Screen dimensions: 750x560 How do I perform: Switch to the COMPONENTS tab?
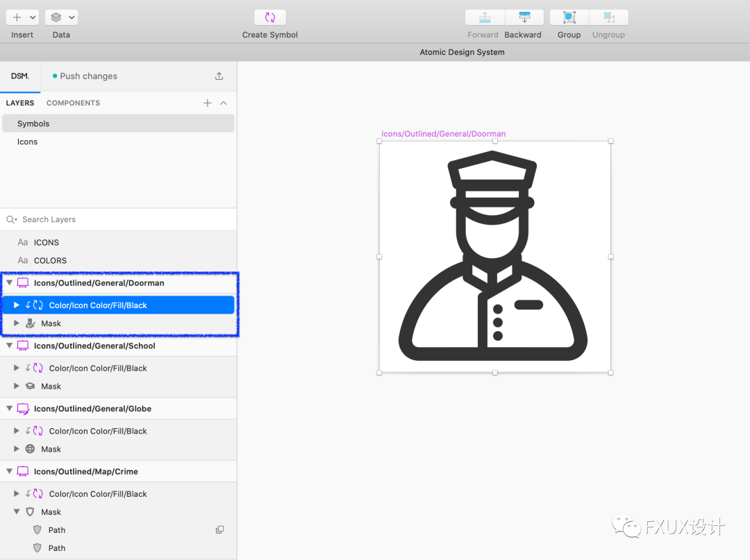click(x=73, y=103)
